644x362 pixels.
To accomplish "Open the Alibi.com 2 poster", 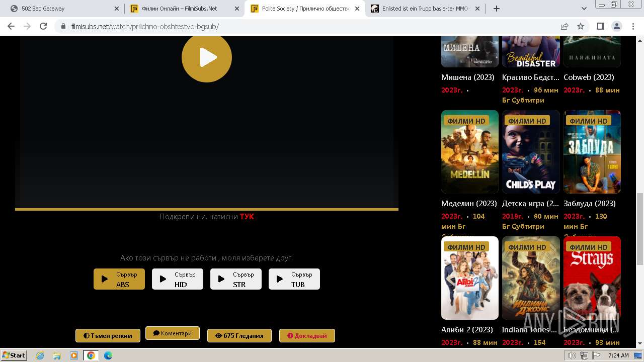I will [470, 278].
